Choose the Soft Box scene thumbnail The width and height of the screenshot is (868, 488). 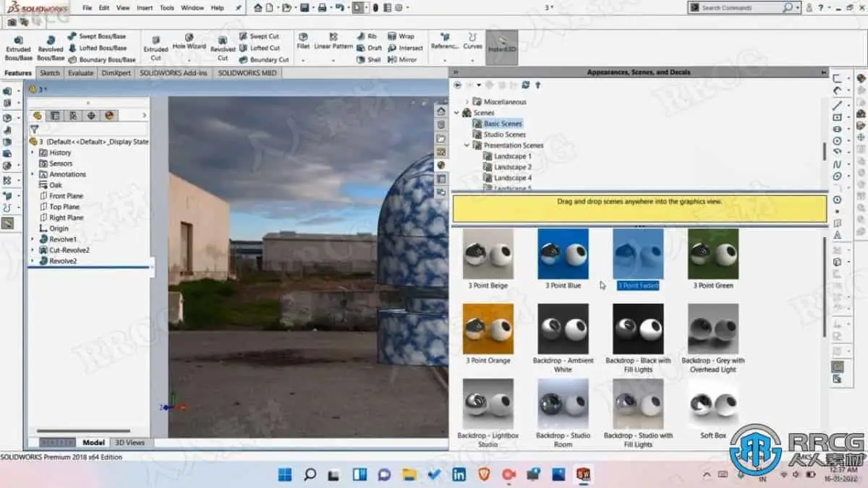(x=713, y=404)
